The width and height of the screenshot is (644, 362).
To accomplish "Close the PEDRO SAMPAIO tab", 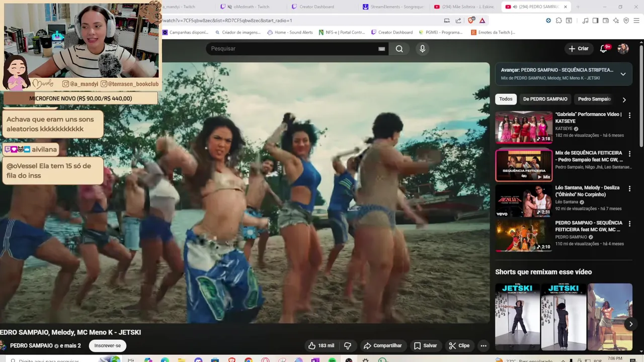I will 566,7.
